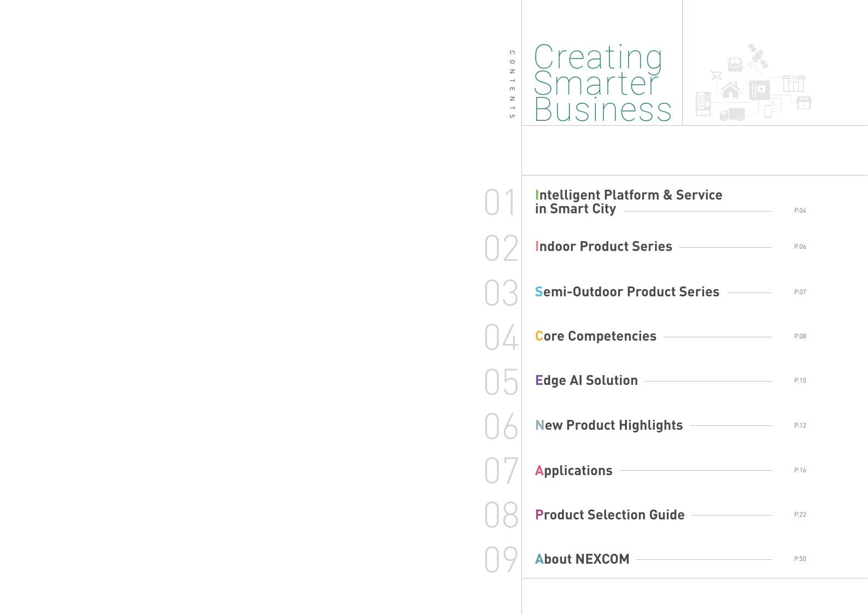Click the house icon in the diagram

(x=730, y=90)
